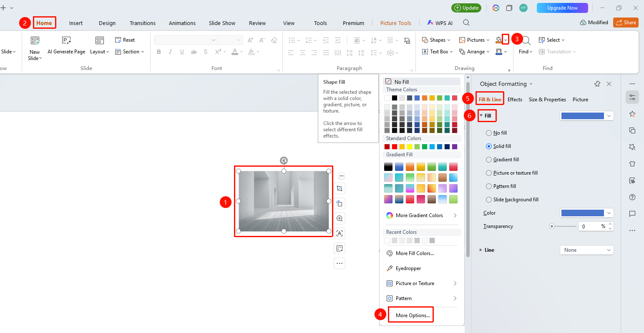Image resolution: width=644 pixels, height=333 pixels.
Task: Select Slide background fill radio button
Action: click(489, 200)
